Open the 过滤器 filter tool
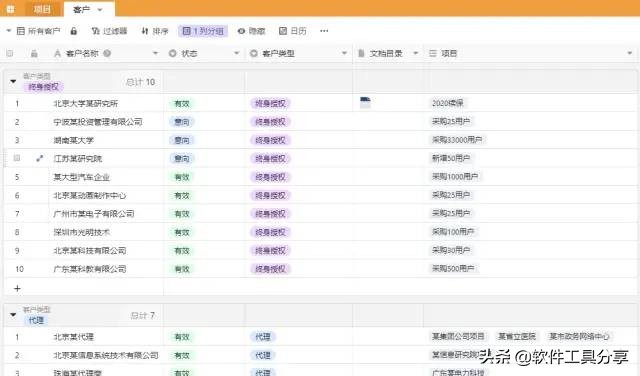 click(x=109, y=31)
